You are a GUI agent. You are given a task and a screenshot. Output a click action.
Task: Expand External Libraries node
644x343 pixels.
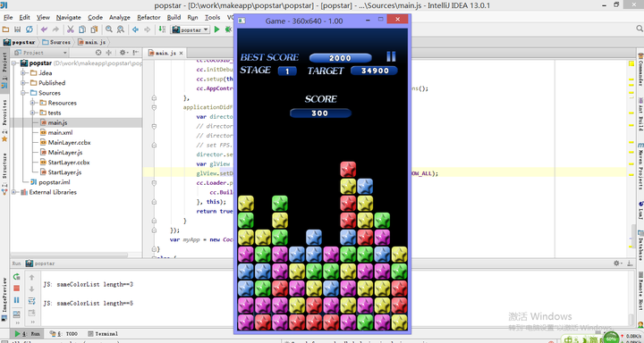pos(14,192)
